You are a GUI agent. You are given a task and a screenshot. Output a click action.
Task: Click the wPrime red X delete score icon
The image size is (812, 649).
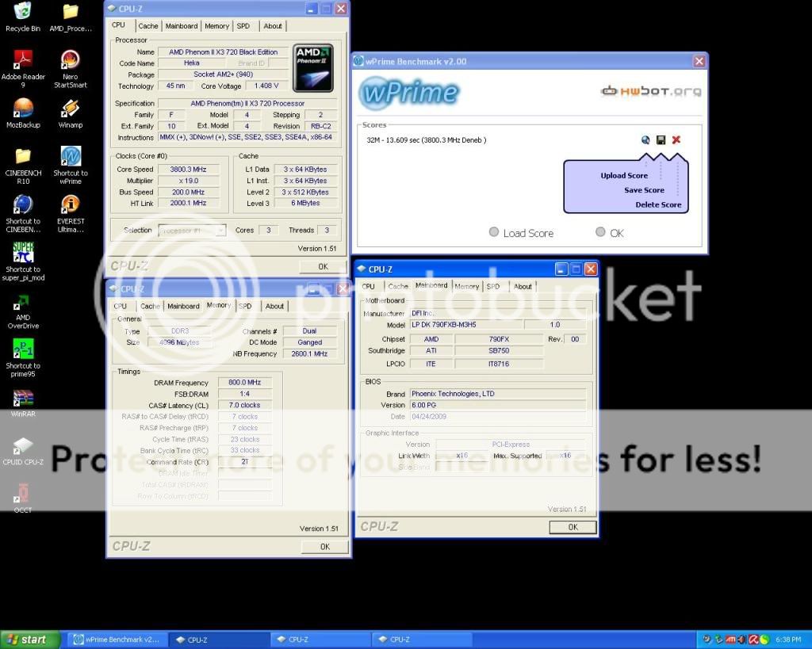tap(676, 139)
